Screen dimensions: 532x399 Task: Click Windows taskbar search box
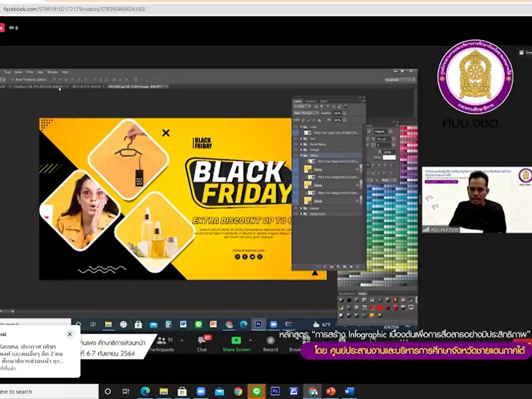click(49, 392)
